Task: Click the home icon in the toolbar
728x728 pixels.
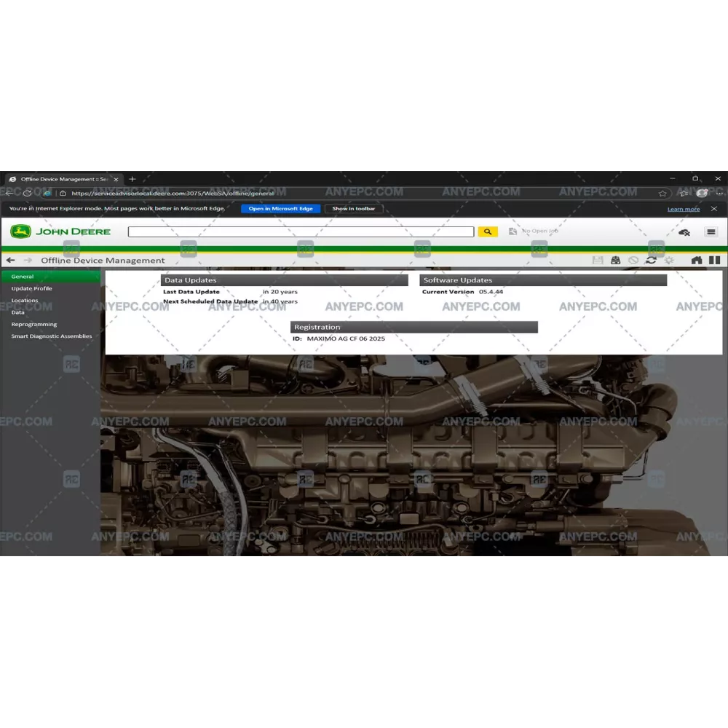Action: [696, 260]
